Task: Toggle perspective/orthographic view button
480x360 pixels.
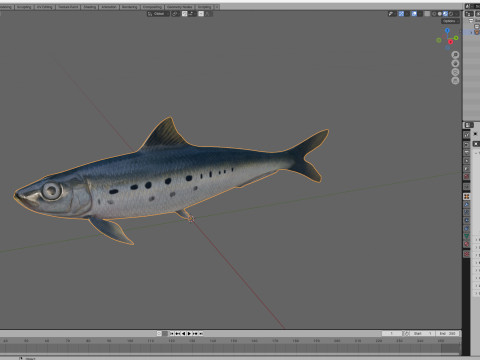Action: point(455,81)
